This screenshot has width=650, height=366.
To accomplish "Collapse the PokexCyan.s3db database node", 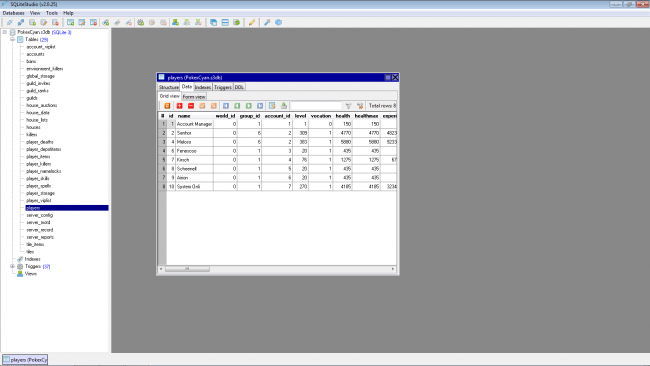I will tap(5, 32).
